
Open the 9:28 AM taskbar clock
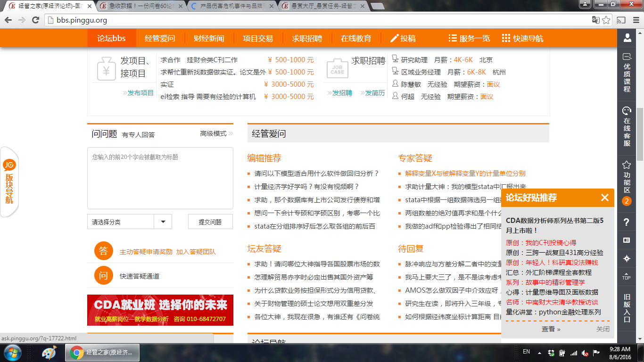pyautogui.click(x=620, y=353)
